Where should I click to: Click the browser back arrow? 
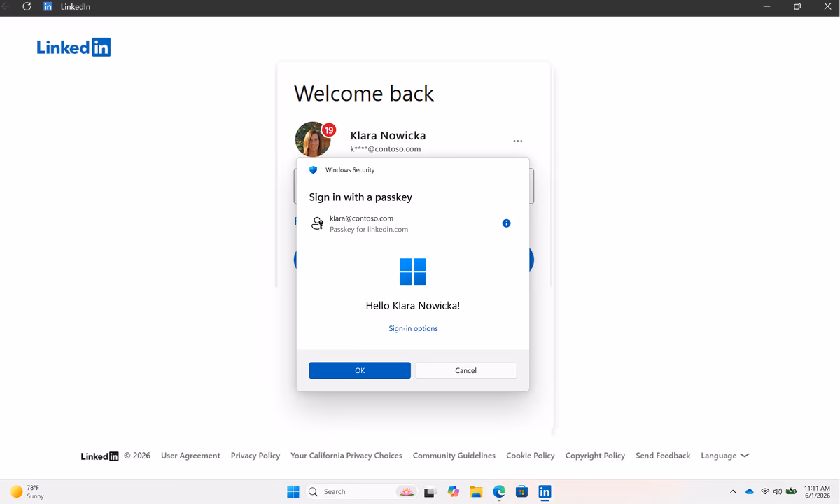6,6
